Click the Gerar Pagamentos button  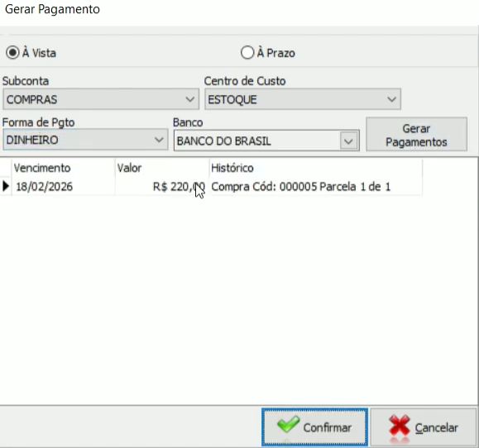pos(416,135)
